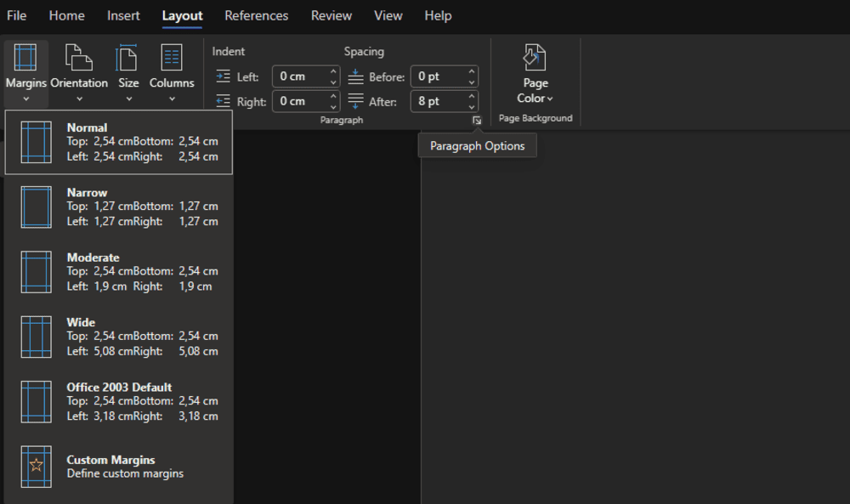Choose the Narrow margins preset
The width and height of the screenshot is (850, 504).
[119, 207]
